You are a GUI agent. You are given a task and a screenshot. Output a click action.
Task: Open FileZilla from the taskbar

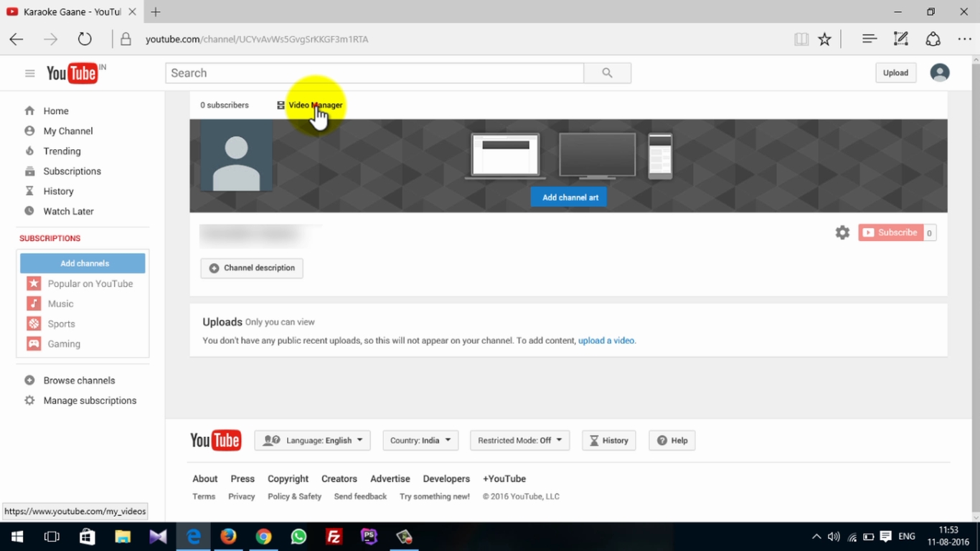click(334, 537)
